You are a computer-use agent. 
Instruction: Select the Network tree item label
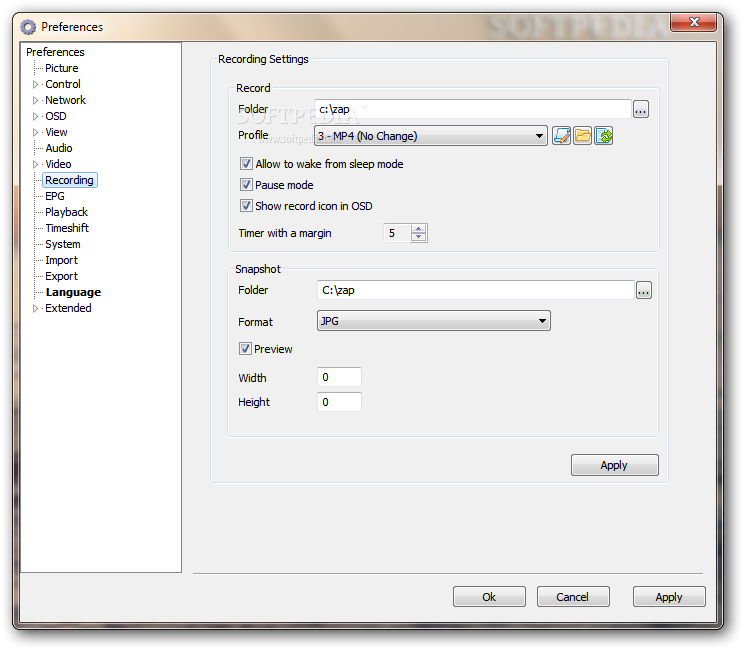pyautogui.click(x=65, y=101)
